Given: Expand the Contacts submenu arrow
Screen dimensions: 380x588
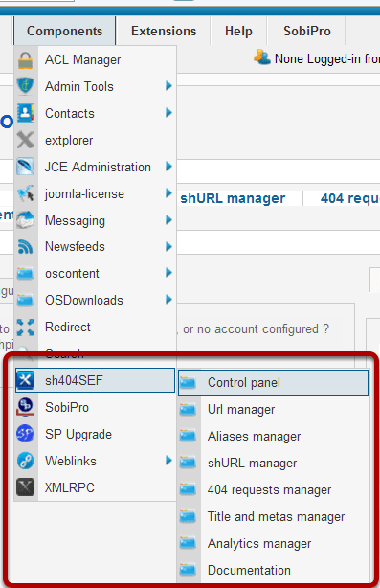Looking at the screenshot, I should point(168,112).
